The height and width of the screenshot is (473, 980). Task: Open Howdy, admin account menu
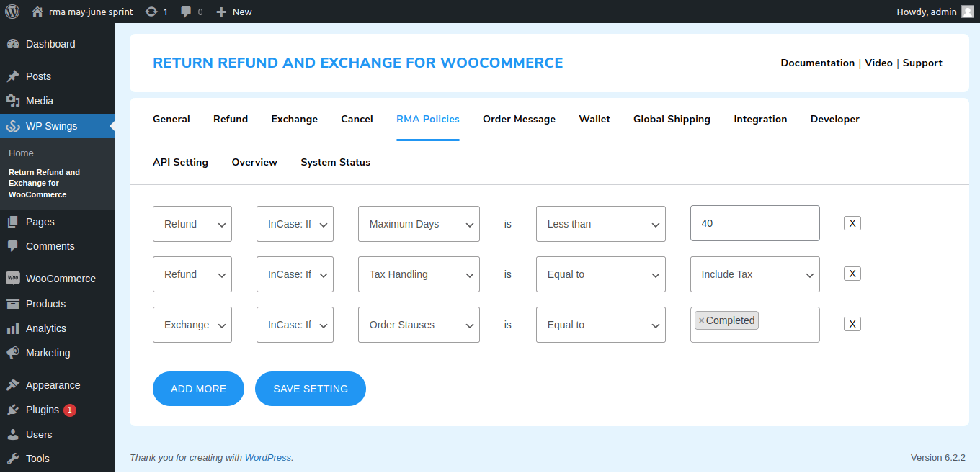[935, 12]
